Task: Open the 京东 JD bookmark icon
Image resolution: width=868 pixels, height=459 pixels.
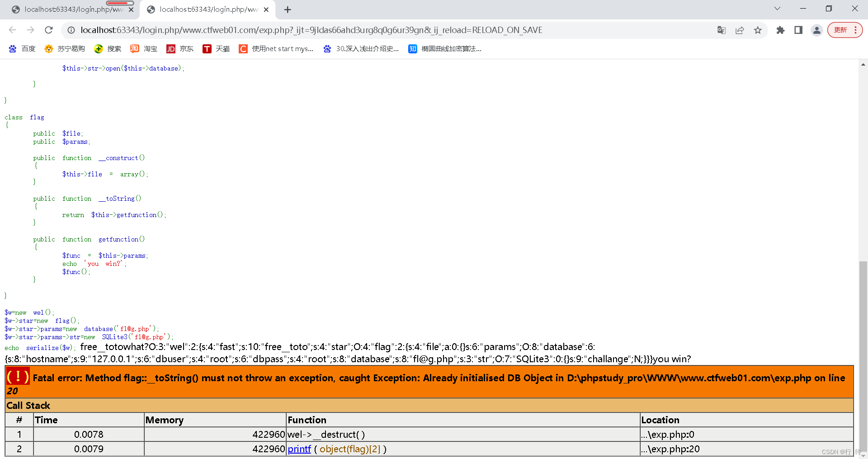Action: pos(171,48)
